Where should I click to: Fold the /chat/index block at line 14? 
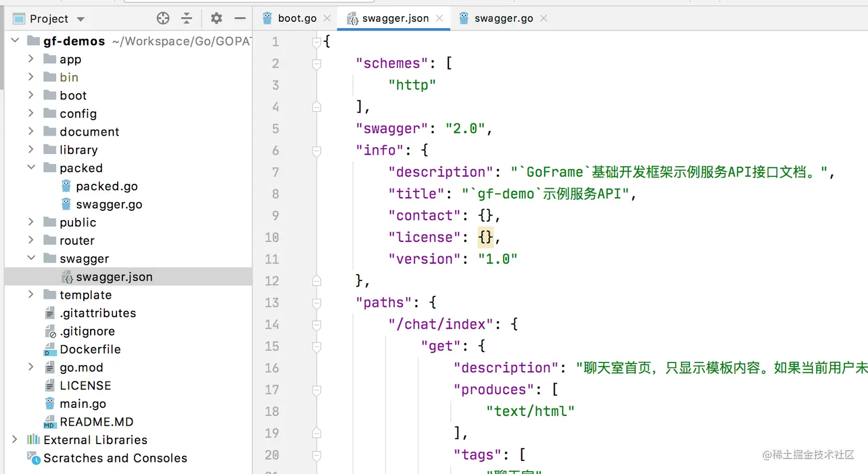point(316,325)
